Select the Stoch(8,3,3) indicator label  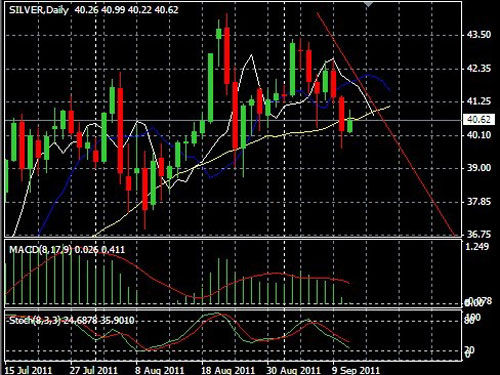click(35, 320)
